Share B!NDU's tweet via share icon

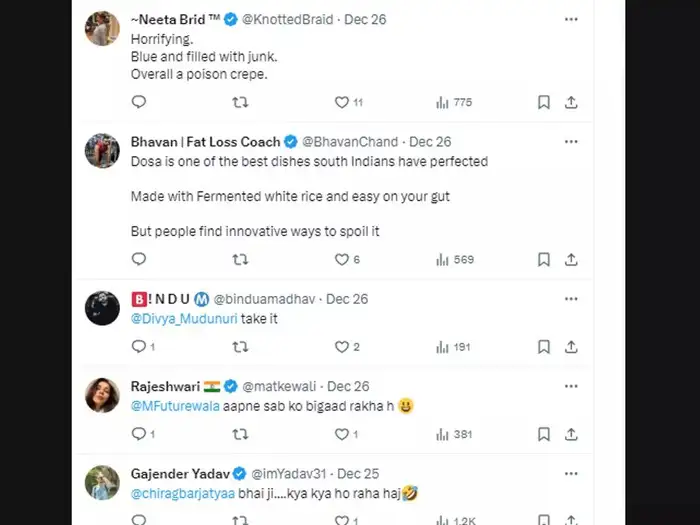coord(571,347)
